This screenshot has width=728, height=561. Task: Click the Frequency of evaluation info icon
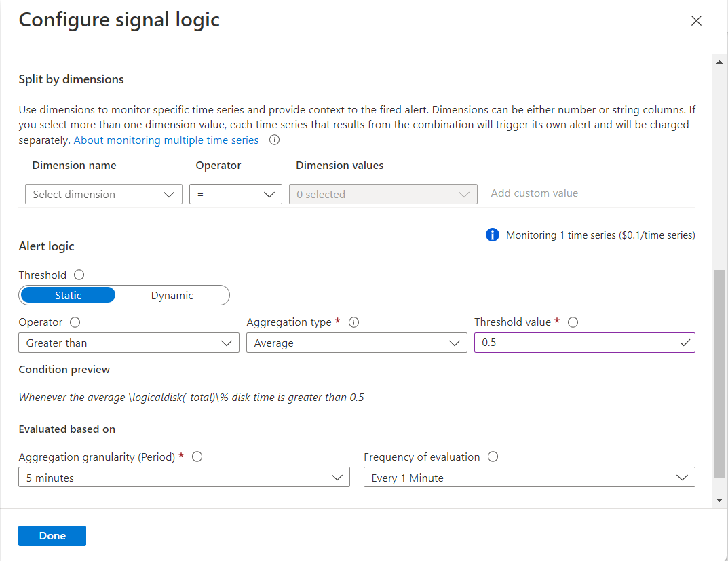pos(493,457)
